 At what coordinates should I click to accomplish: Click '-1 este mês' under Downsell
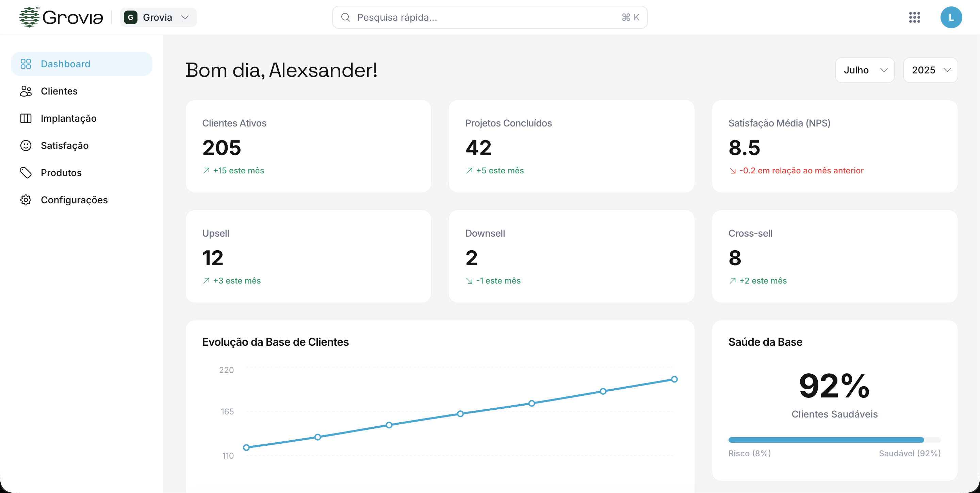click(x=499, y=281)
